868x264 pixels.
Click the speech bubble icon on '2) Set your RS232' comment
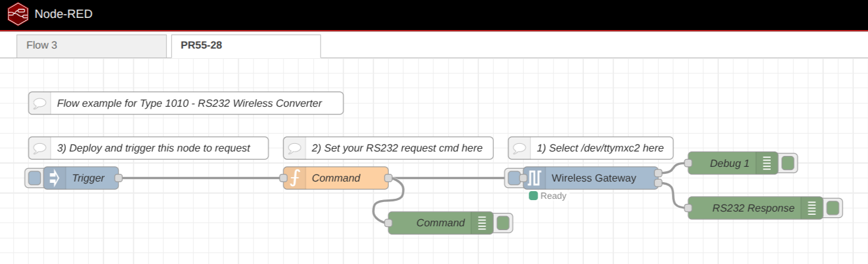pos(294,148)
